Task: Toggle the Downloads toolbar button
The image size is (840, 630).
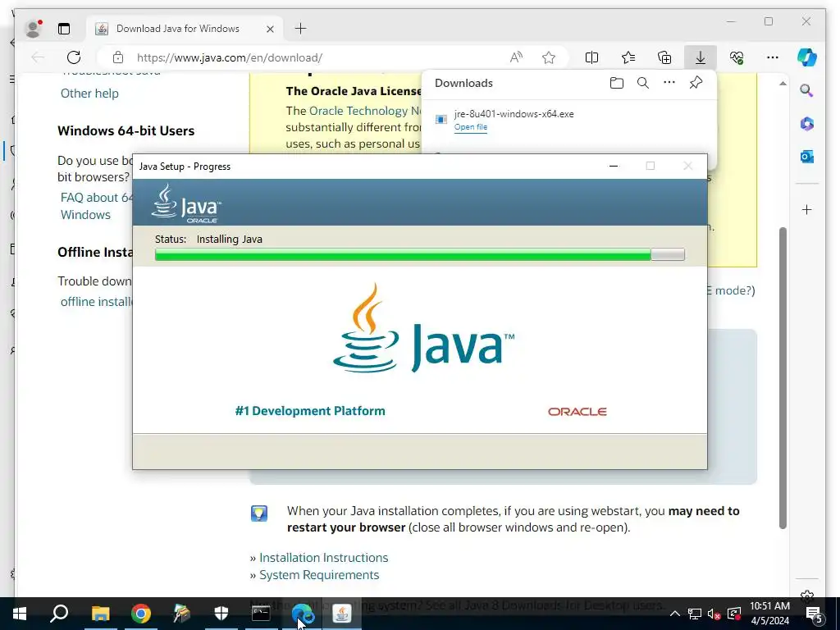Action: (701, 57)
